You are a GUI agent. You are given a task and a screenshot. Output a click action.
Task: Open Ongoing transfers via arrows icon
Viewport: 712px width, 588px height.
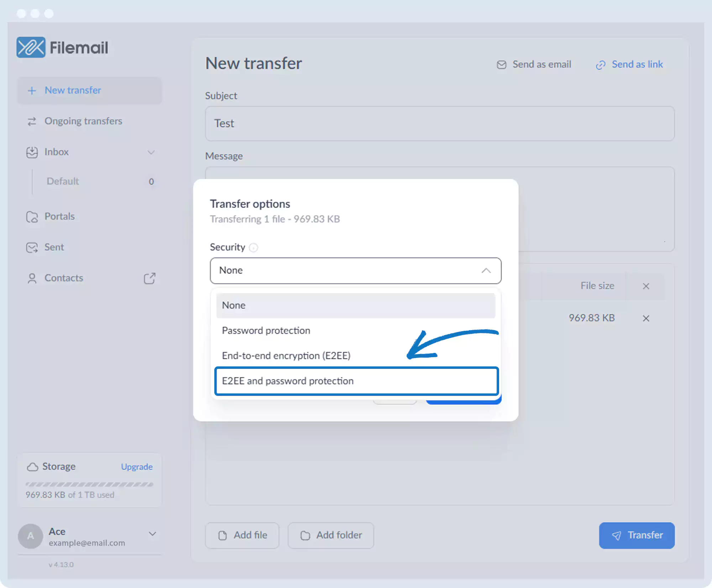(32, 121)
